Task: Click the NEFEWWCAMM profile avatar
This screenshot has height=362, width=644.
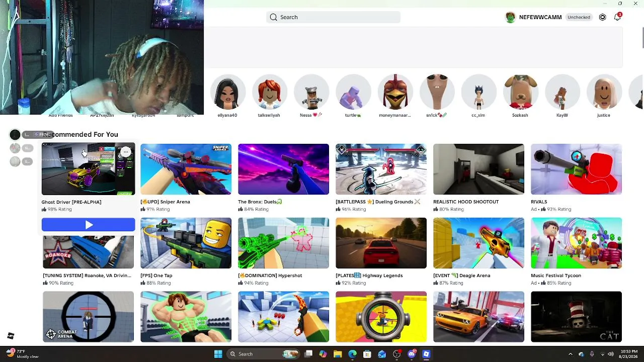Action: (x=510, y=17)
